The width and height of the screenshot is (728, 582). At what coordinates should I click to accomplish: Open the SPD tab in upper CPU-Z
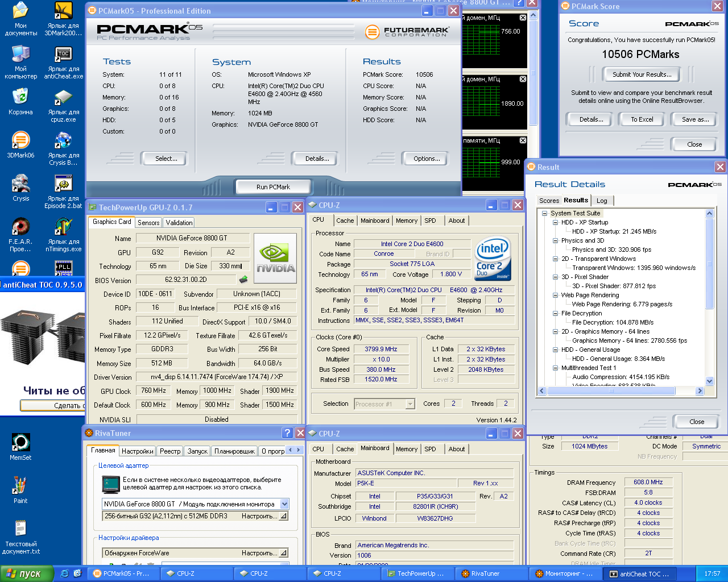tap(430, 221)
